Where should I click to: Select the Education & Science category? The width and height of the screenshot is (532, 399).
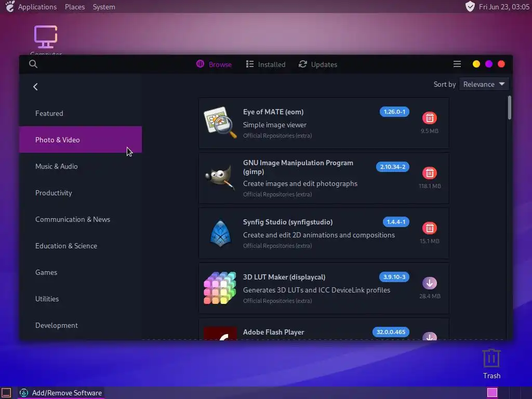tap(81, 246)
